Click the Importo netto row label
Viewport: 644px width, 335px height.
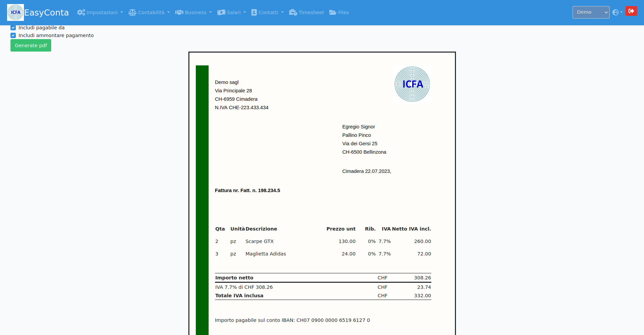coord(234,278)
